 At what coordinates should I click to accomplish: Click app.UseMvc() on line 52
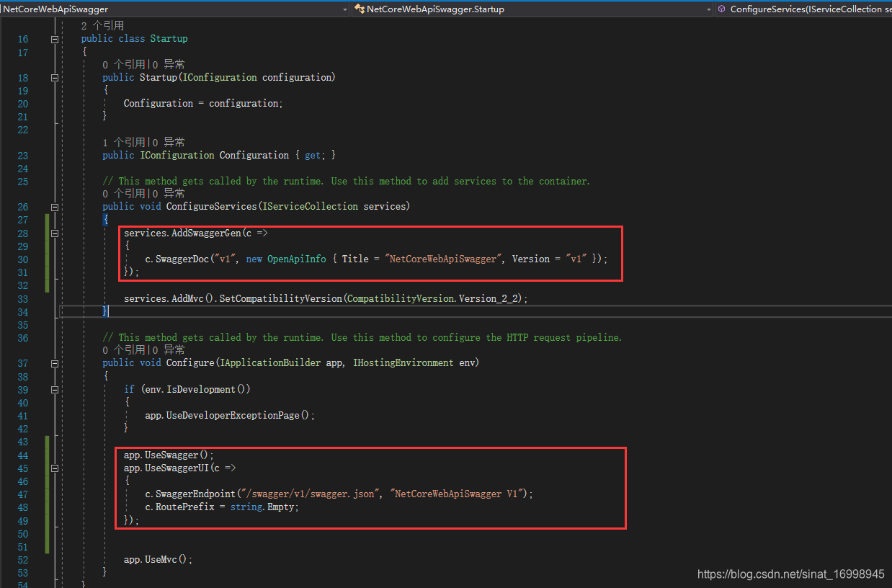156,560
